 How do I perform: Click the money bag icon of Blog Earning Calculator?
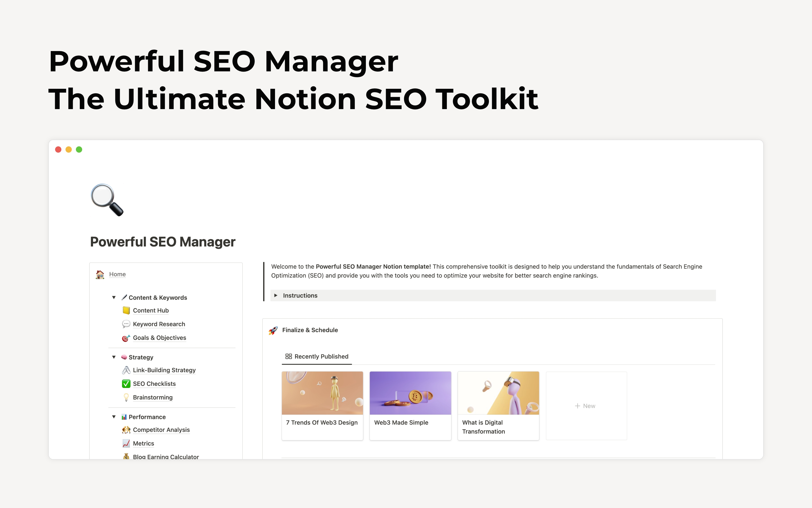(x=126, y=456)
